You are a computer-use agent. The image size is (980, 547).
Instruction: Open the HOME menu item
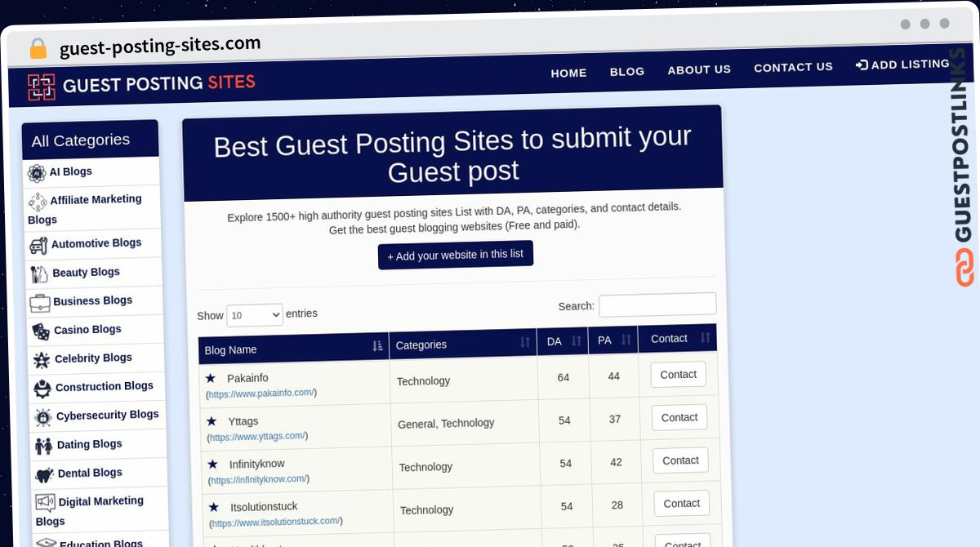(568, 73)
